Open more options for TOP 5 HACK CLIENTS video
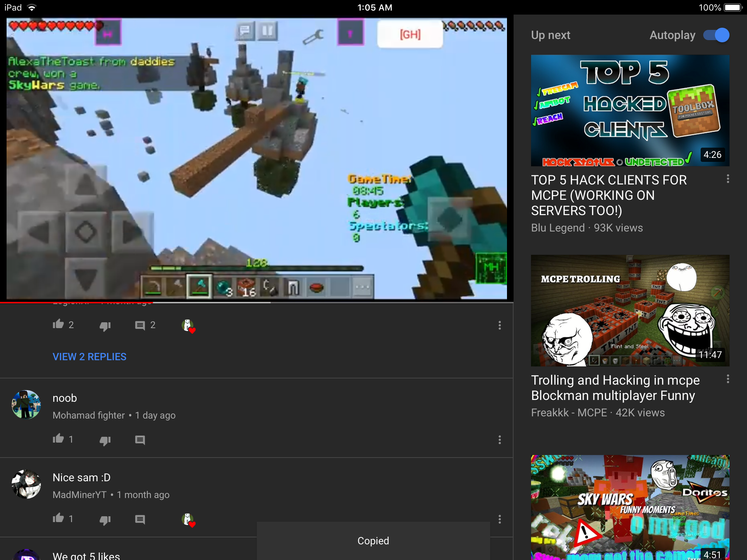Screen dimensions: 747x560 [x=728, y=179]
